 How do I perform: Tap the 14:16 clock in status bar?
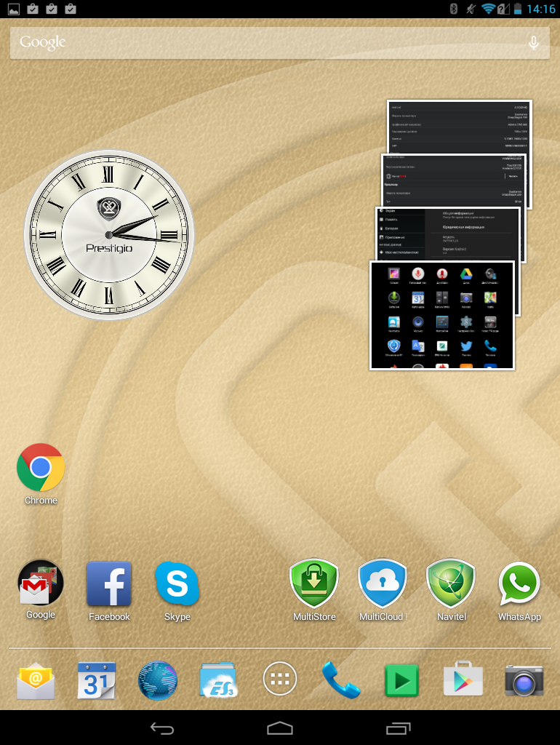click(541, 9)
